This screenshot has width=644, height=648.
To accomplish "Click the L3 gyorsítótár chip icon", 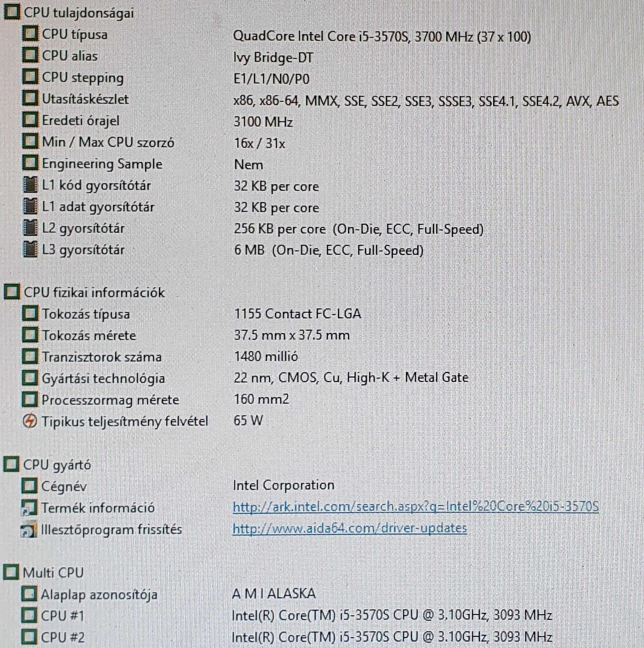I will pos(30,249).
